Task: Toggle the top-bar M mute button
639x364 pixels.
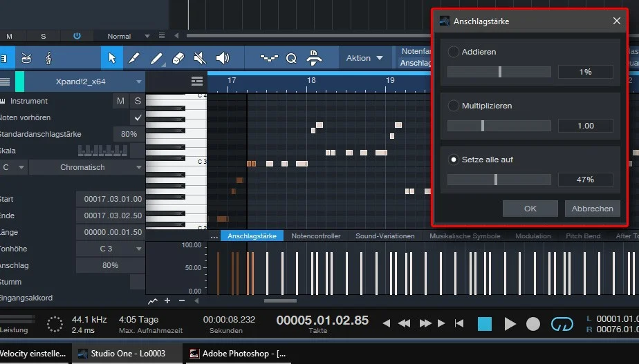Action: (9, 36)
